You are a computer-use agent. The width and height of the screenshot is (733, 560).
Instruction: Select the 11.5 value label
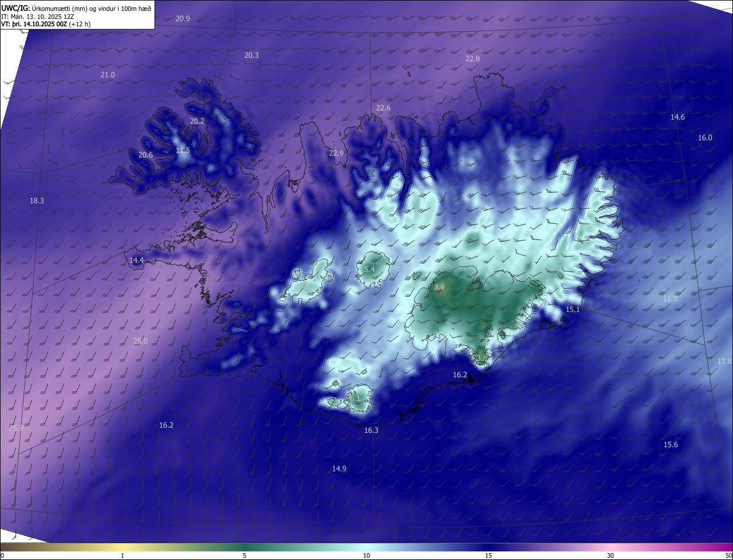tap(670, 298)
